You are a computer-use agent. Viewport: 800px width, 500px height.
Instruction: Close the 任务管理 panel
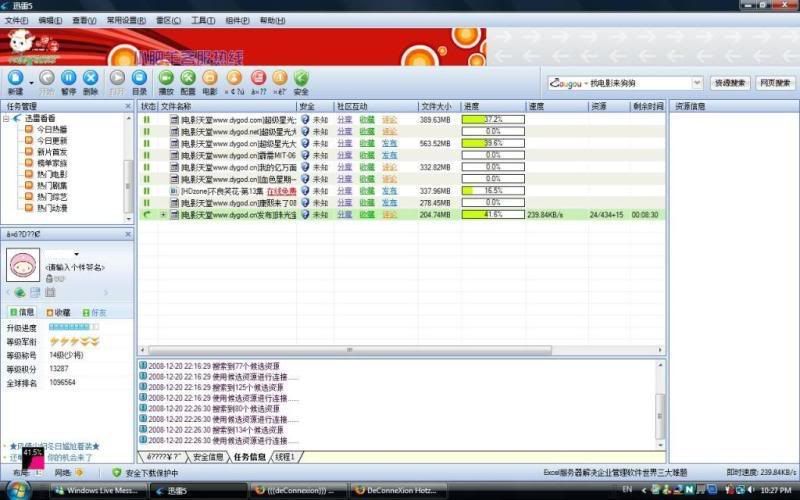(x=128, y=106)
